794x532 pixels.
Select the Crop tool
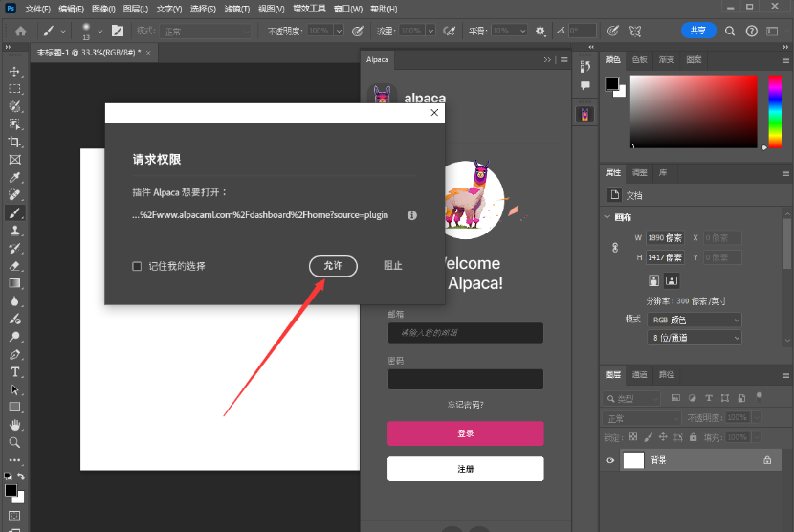pos(14,142)
